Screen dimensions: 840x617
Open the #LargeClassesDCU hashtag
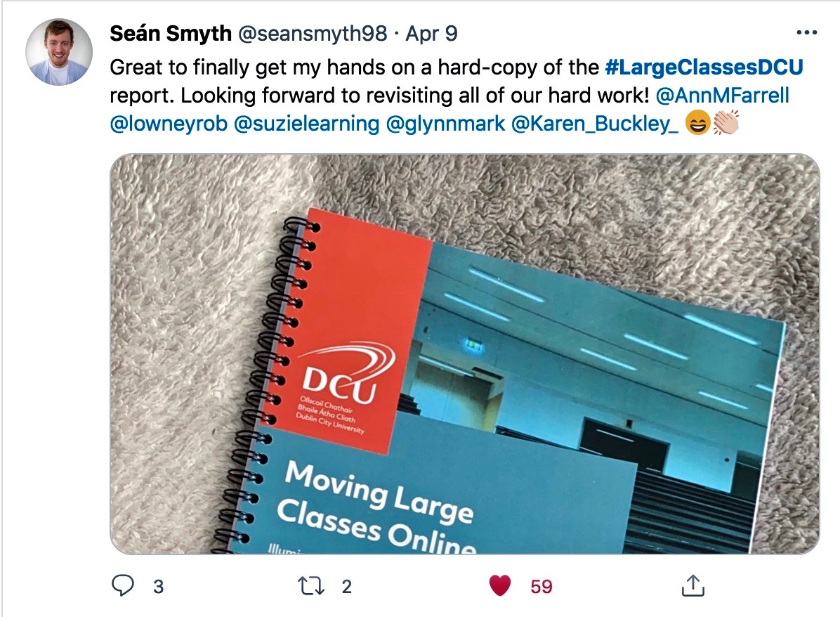704,67
